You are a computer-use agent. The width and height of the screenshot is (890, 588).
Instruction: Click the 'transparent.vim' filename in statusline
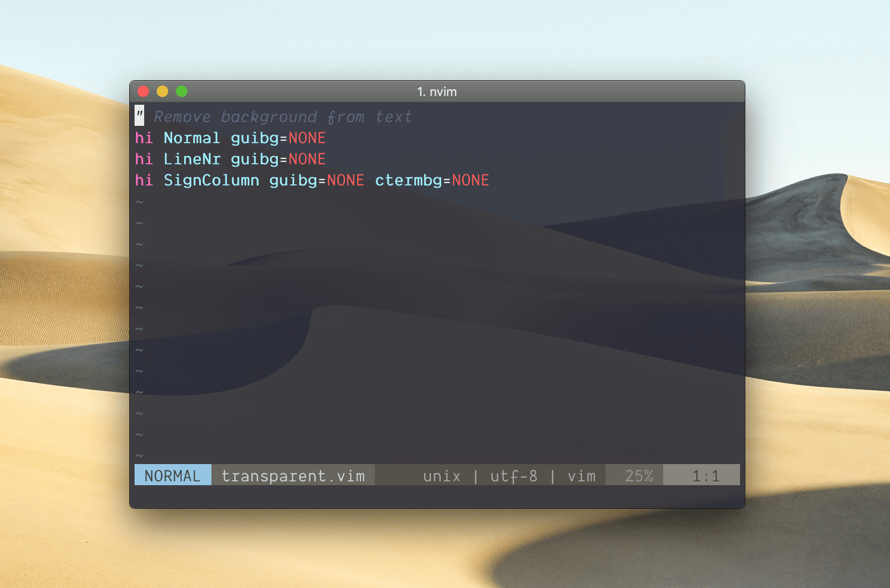[x=293, y=476]
